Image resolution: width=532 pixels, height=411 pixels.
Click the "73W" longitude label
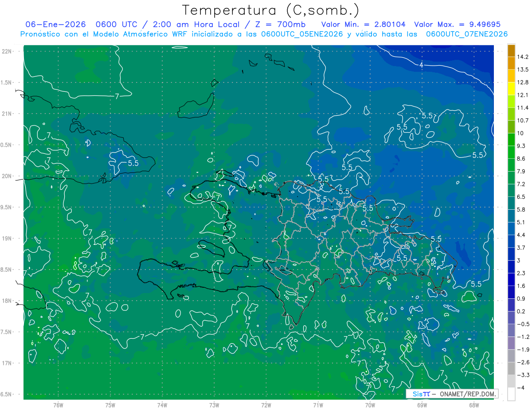point(214,405)
